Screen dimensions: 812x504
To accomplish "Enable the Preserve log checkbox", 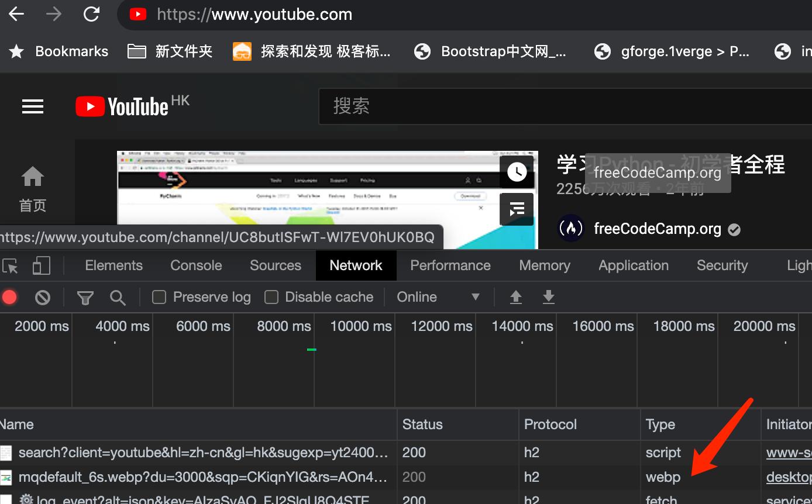I will pos(158,297).
